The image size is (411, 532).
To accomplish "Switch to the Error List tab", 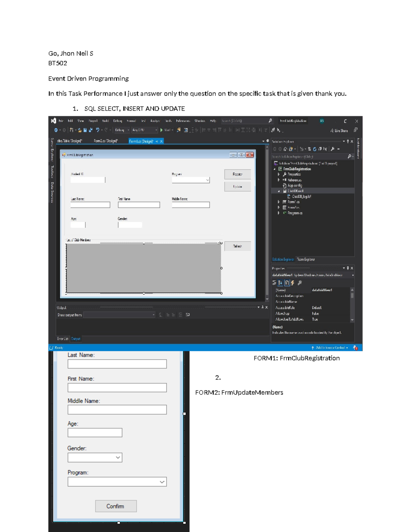I will point(63,339).
